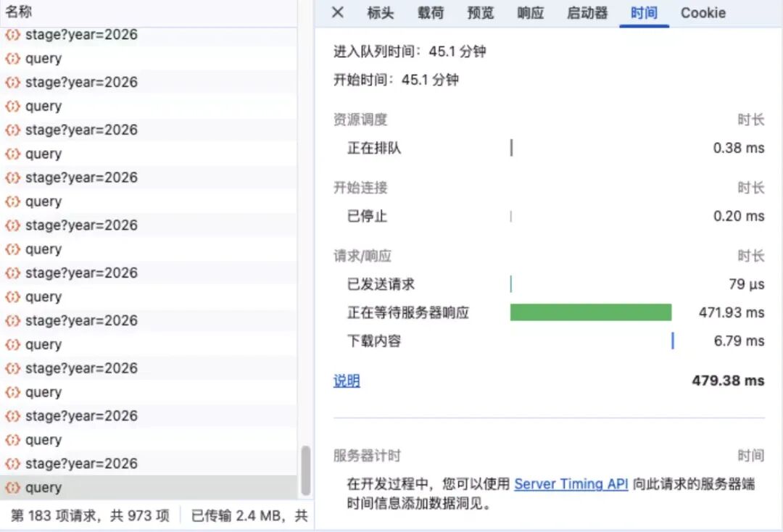
Task: Click the 479.38 ms total time
Action: click(728, 381)
